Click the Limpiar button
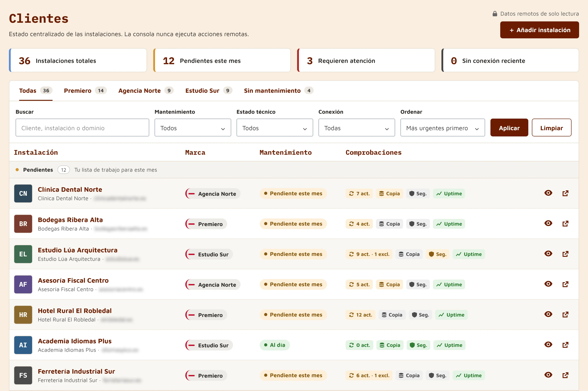The width and height of the screenshot is (588, 391). tap(551, 128)
